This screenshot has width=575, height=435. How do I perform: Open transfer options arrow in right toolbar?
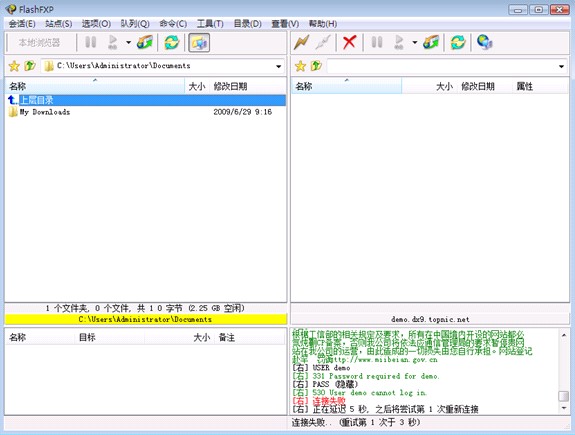pyautogui.click(x=414, y=43)
